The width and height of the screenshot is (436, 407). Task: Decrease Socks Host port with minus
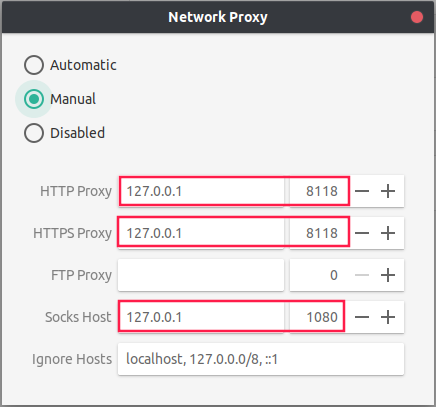(362, 317)
